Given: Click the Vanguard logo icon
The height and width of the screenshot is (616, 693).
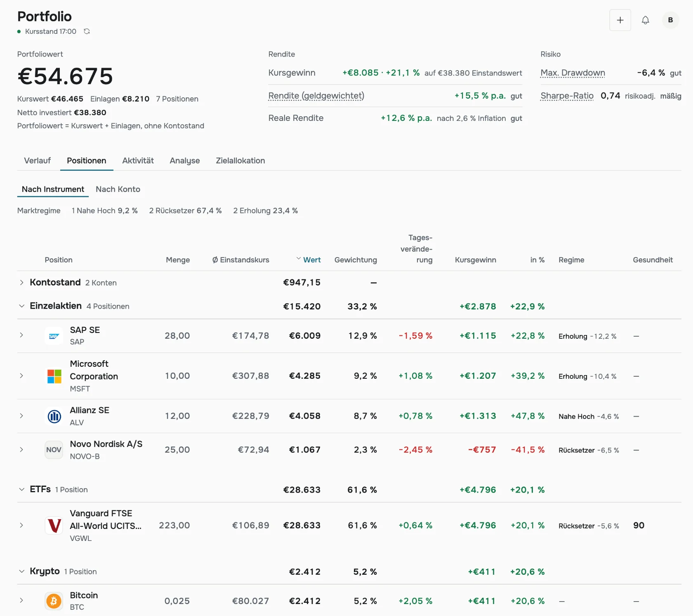Looking at the screenshot, I should [54, 525].
